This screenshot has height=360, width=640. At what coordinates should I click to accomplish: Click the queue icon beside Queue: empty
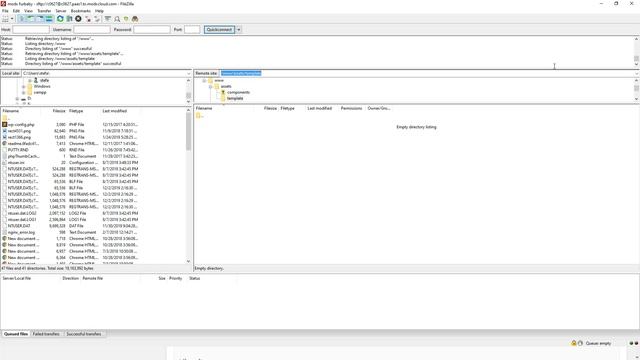580,343
